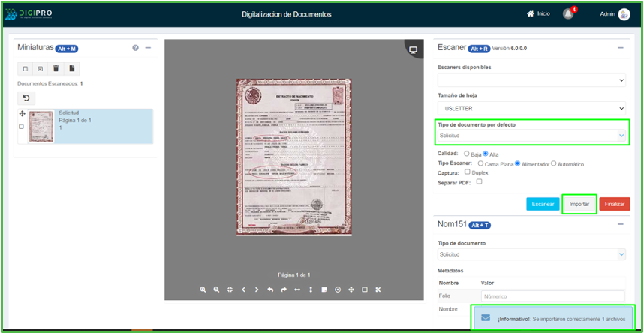Open the Admin user menu
644x333 pixels.
pyautogui.click(x=615, y=14)
